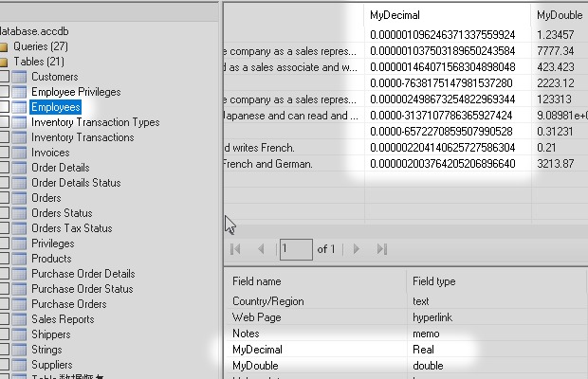Screen dimensions: 588x379
Task: Click the Invoices table icon
Action: tap(19, 153)
